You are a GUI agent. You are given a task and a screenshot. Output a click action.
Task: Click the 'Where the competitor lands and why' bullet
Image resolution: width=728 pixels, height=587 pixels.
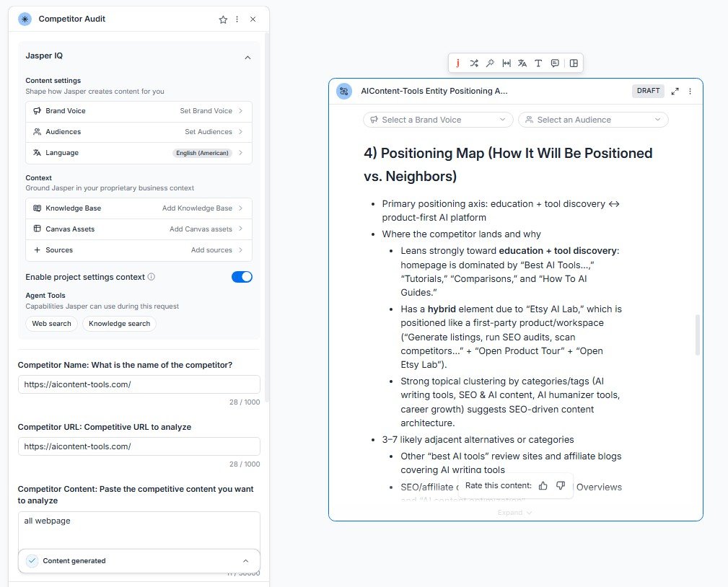click(x=462, y=234)
